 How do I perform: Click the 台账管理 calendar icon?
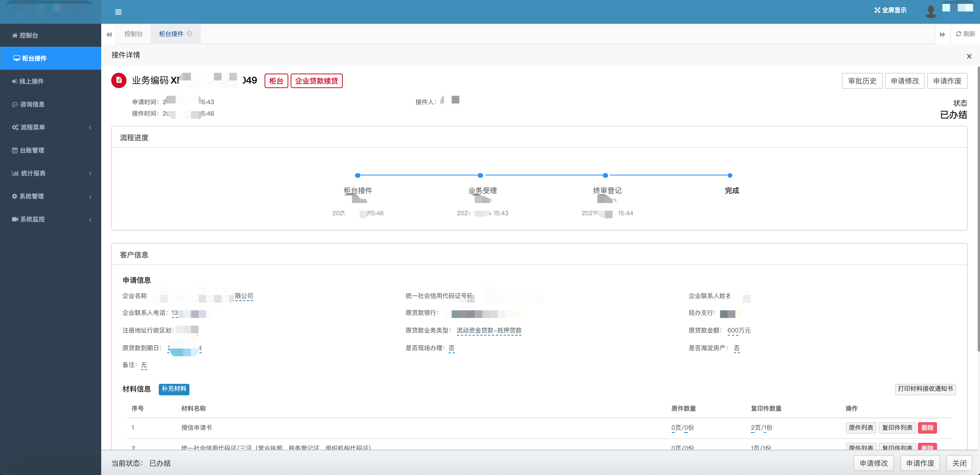(x=15, y=150)
